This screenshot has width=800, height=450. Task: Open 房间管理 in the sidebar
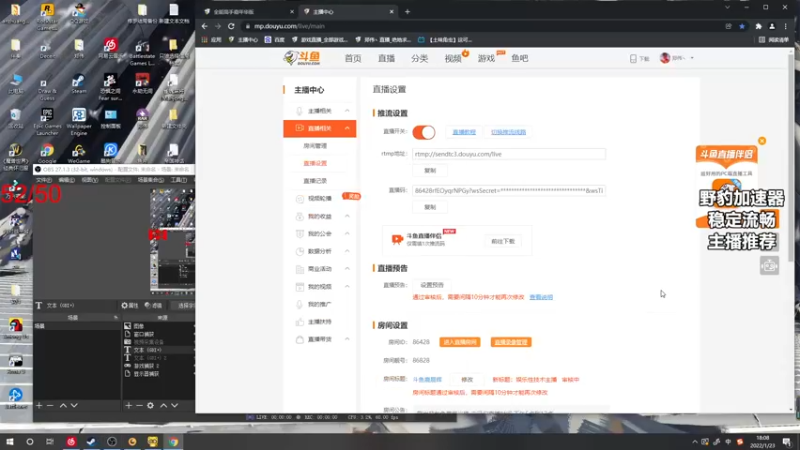pyautogui.click(x=315, y=146)
